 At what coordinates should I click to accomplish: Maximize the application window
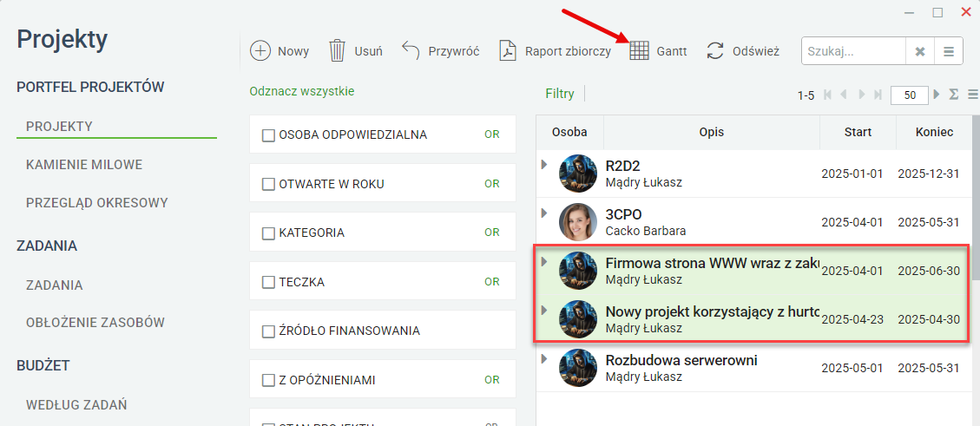[x=937, y=12]
